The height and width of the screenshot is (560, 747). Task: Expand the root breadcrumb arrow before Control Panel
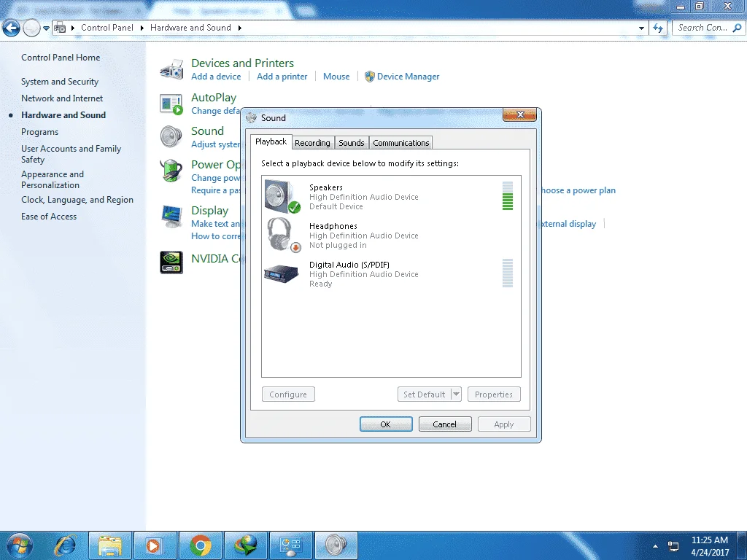click(x=73, y=28)
